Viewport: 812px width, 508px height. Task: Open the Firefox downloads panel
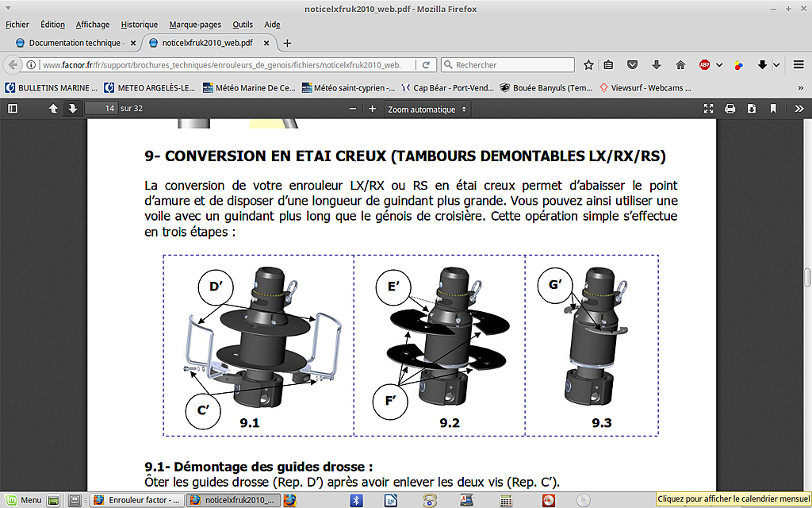tap(656, 65)
